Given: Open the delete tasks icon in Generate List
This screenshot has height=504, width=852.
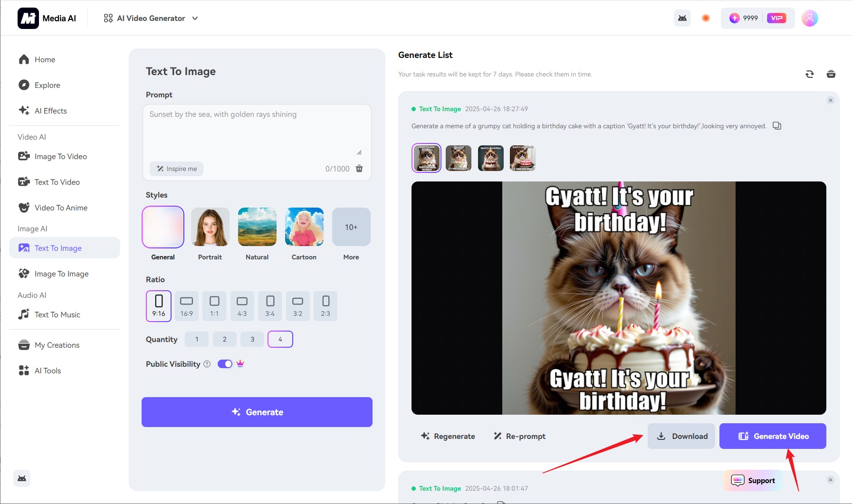Looking at the screenshot, I should [x=831, y=74].
